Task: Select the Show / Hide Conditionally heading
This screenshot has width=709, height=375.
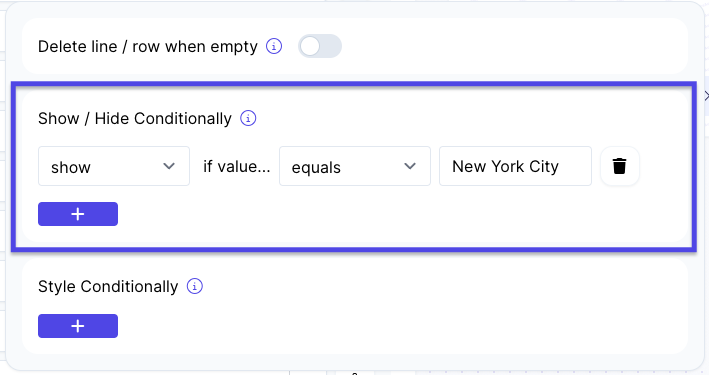Action: 135,119
